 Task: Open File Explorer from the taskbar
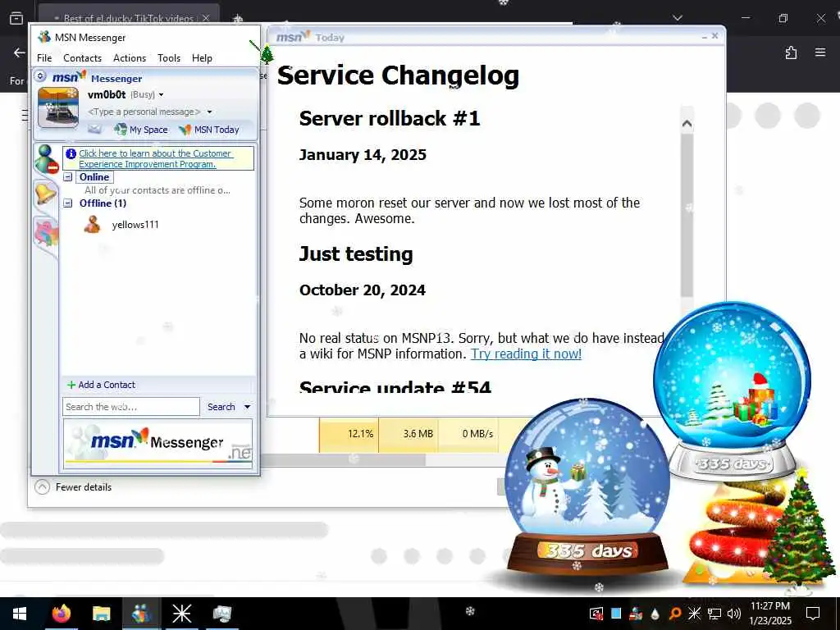click(x=101, y=614)
